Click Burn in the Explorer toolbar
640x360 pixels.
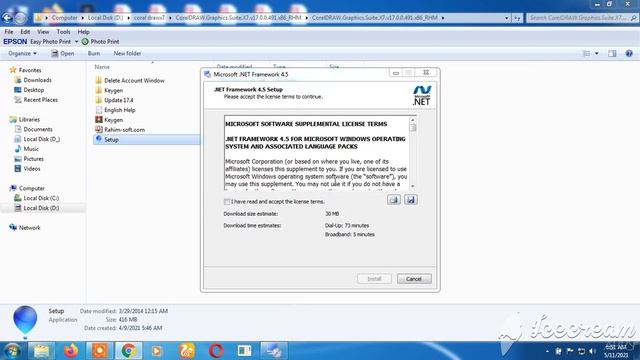94,53
